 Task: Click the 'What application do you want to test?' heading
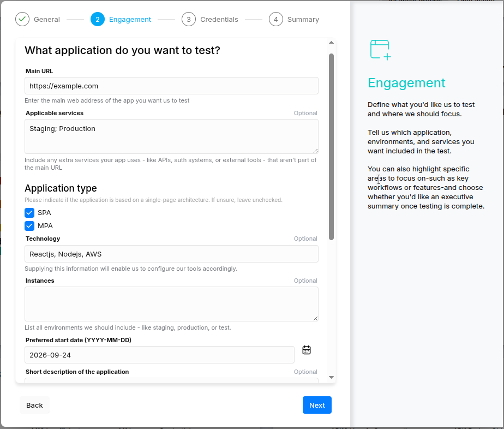point(123,51)
